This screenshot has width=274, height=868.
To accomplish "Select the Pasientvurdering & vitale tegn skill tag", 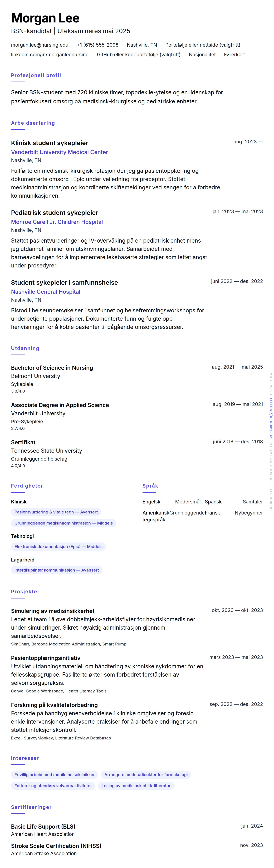I will 56,512.
